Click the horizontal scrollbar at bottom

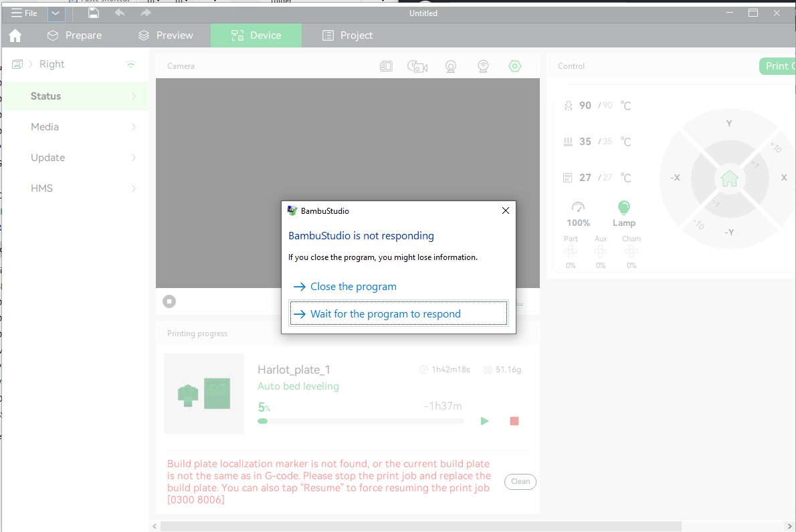(x=421, y=527)
